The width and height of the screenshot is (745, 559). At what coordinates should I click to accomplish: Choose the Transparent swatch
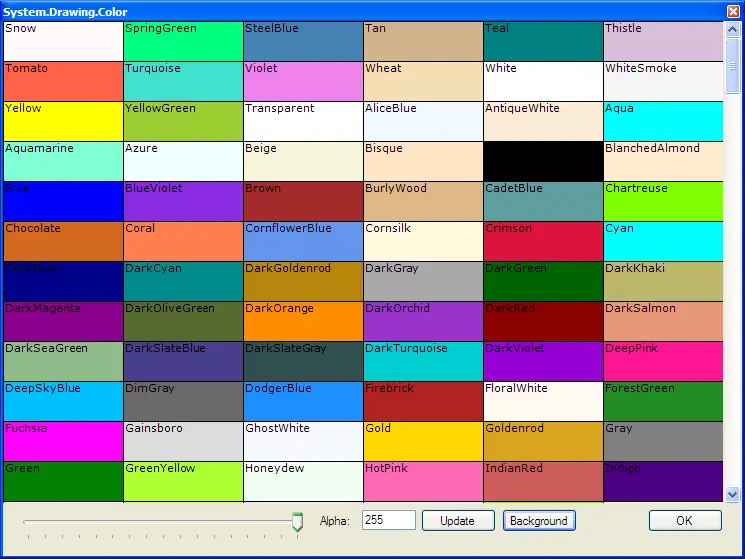point(303,121)
